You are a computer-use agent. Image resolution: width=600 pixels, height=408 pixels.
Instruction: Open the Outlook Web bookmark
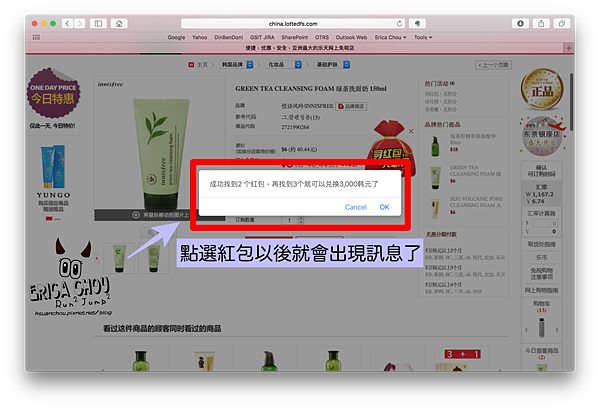click(x=351, y=37)
